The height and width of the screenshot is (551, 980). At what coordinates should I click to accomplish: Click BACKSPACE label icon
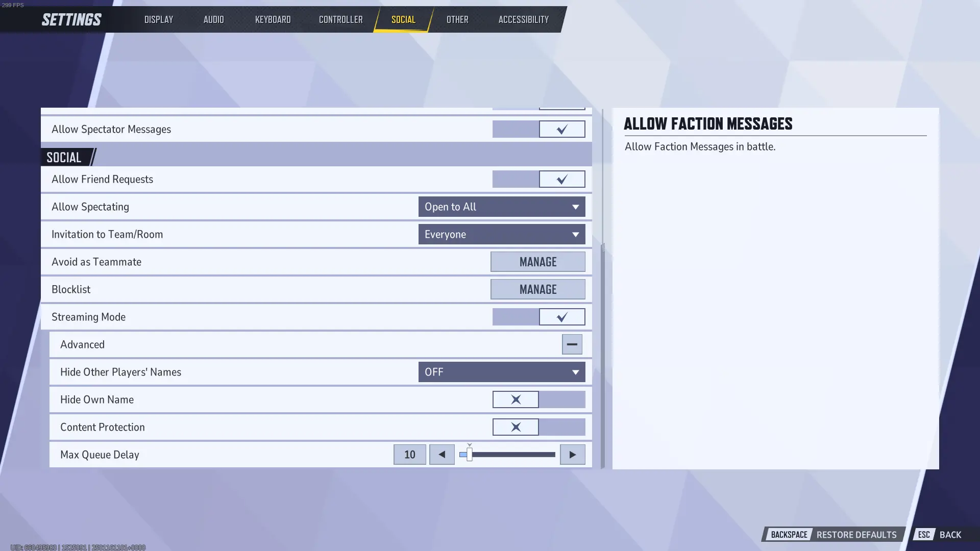pos(789,534)
